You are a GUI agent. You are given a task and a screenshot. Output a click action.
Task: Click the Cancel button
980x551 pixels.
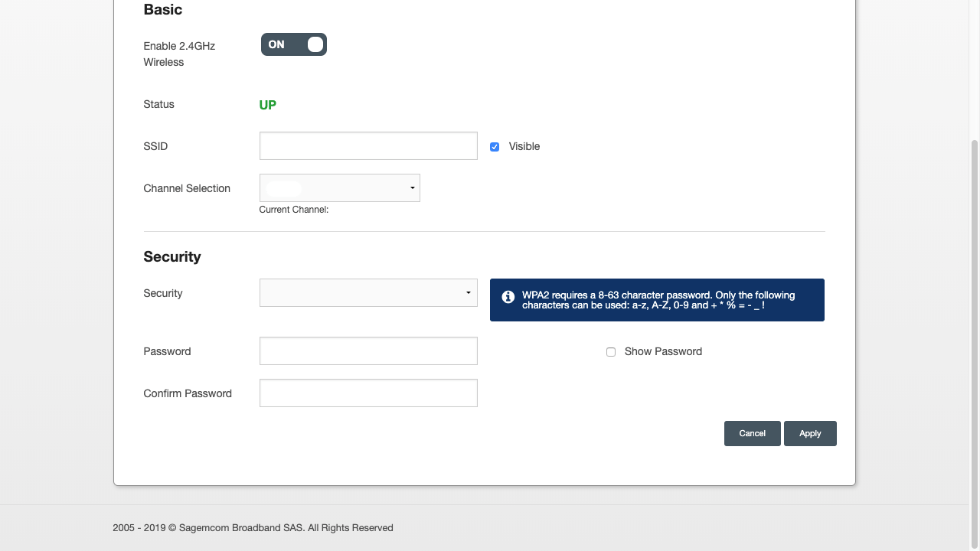[x=752, y=433]
